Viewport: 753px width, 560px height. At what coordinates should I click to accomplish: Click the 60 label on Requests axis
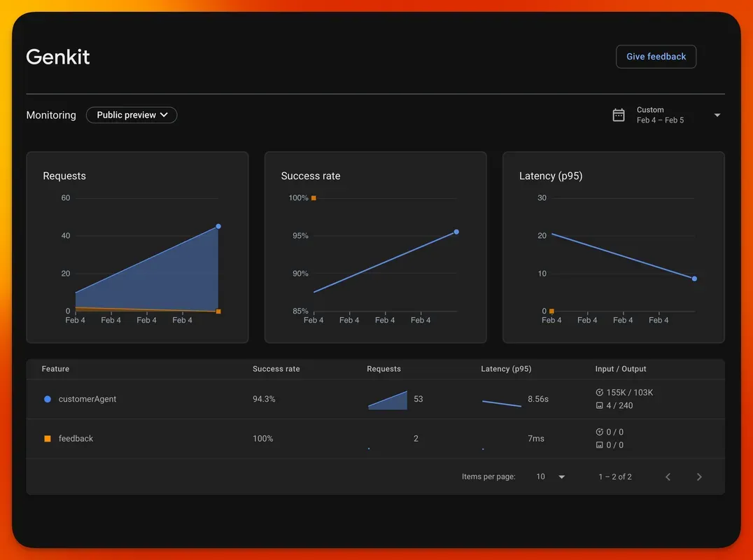click(x=65, y=198)
